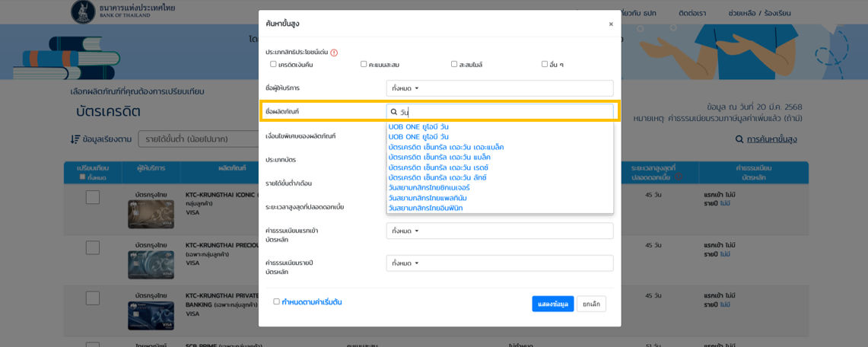Click the ค้นหาขั้นสูง dialog title
868x347 pixels.
coord(283,24)
